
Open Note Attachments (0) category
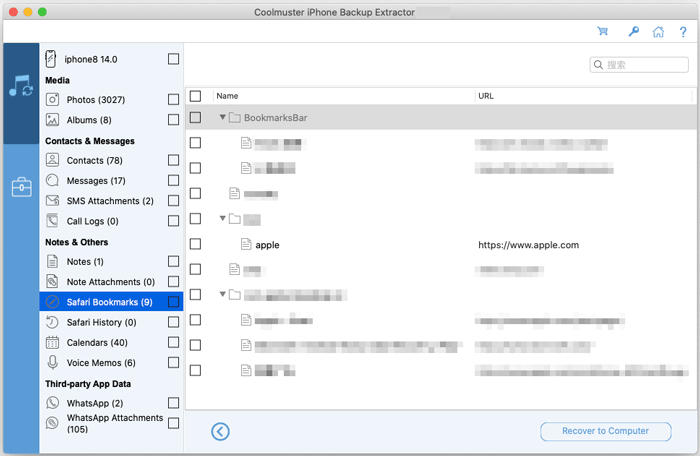[x=111, y=281]
